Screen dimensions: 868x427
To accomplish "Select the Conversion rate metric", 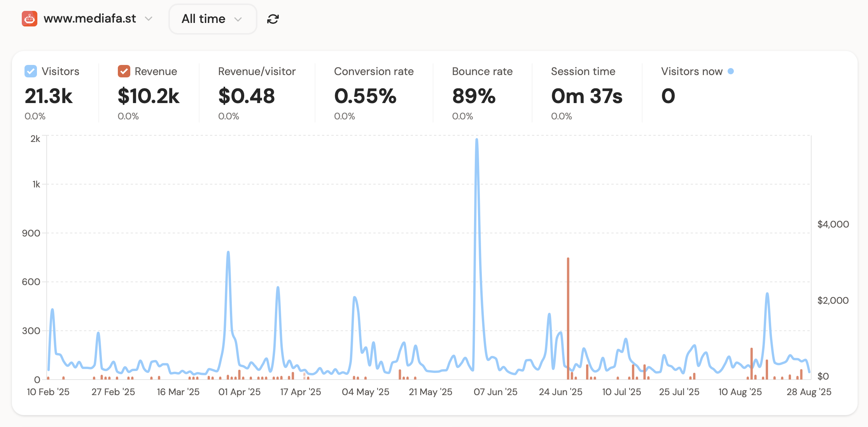I will (373, 72).
